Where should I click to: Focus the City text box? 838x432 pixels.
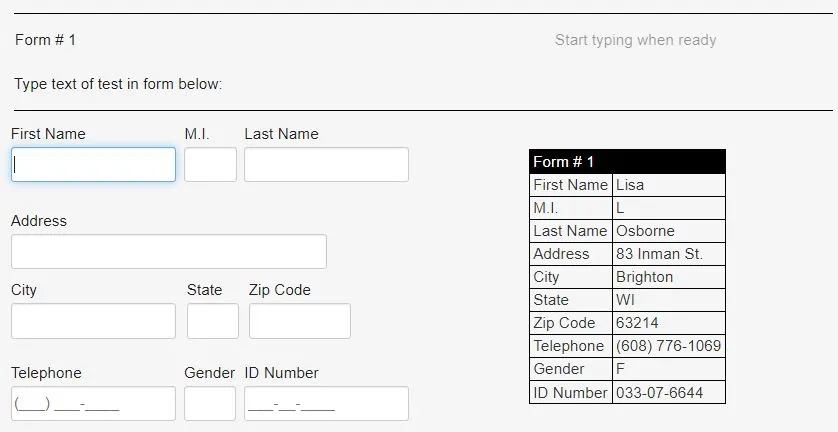93,321
